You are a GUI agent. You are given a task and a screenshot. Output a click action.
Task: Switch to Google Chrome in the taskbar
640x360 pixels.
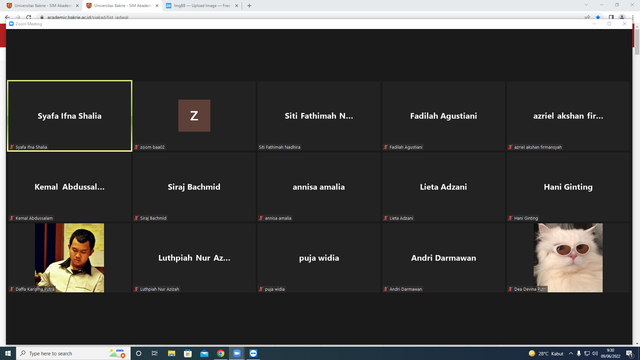220,353
